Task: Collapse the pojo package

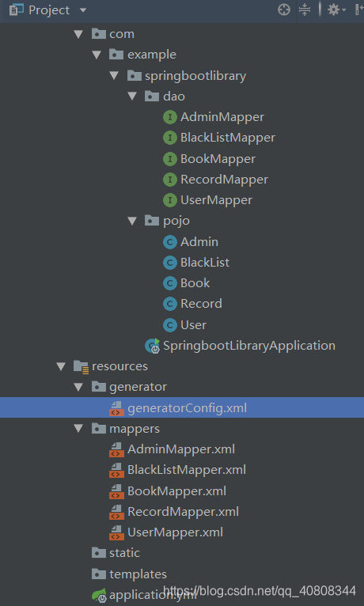Action: (132, 221)
